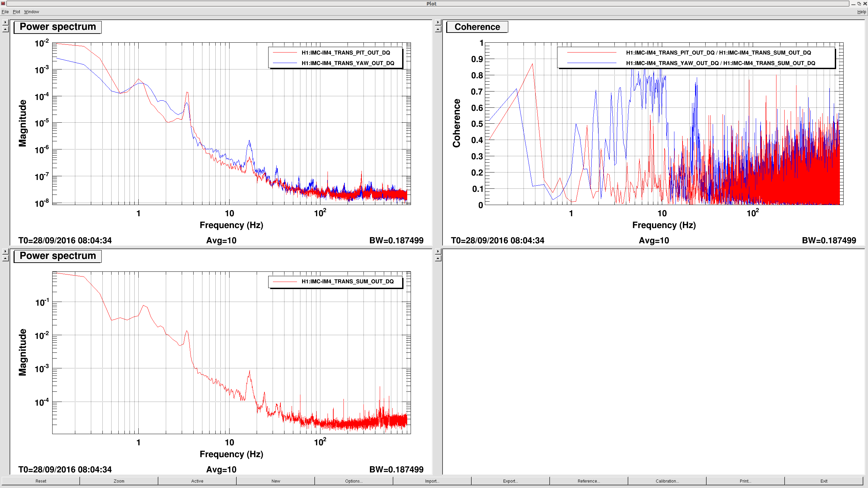868x488 pixels.
Task: Open the Window menu
Action: pos(32,12)
